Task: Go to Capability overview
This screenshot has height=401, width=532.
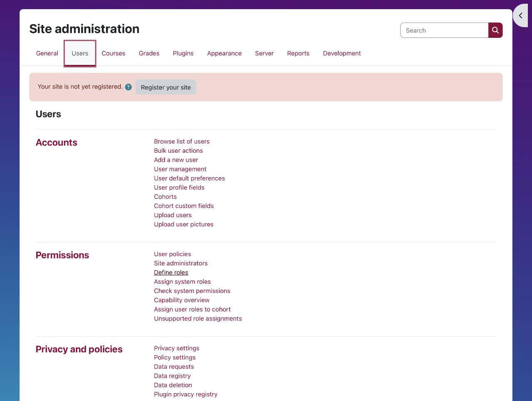Action: coord(182,300)
